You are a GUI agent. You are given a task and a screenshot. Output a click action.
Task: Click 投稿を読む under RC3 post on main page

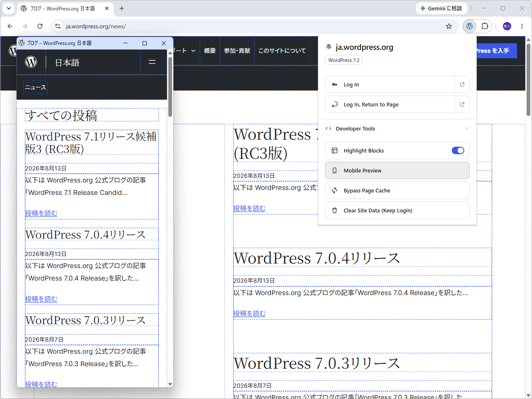click(249, 208)
